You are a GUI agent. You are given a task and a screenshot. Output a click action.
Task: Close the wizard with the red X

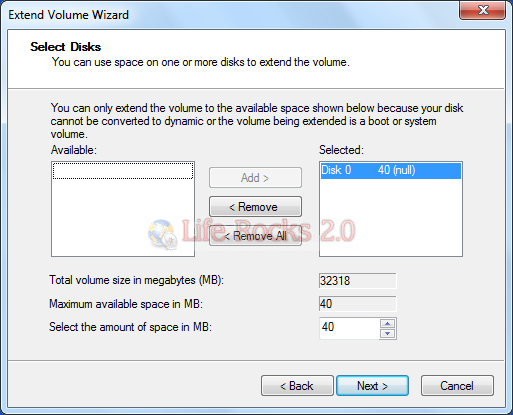tap(483, 10)
